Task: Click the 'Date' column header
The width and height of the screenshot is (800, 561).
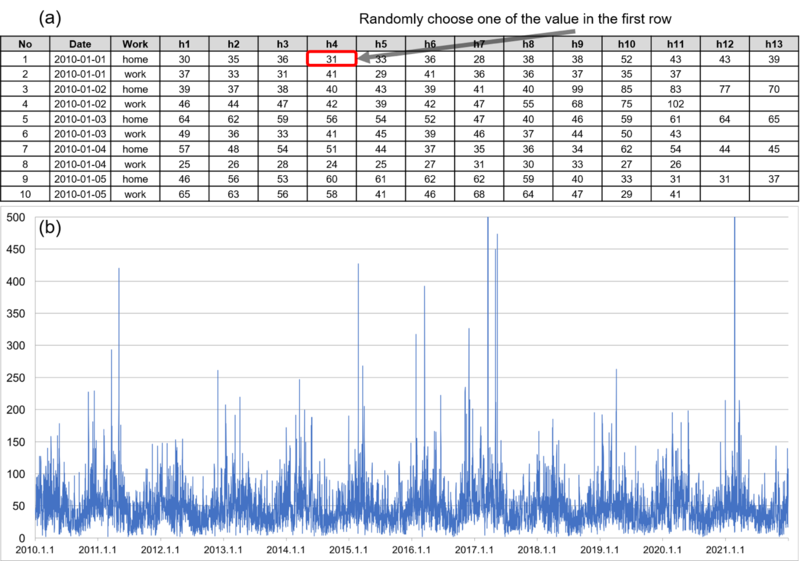Action: [x=80, y=44]
